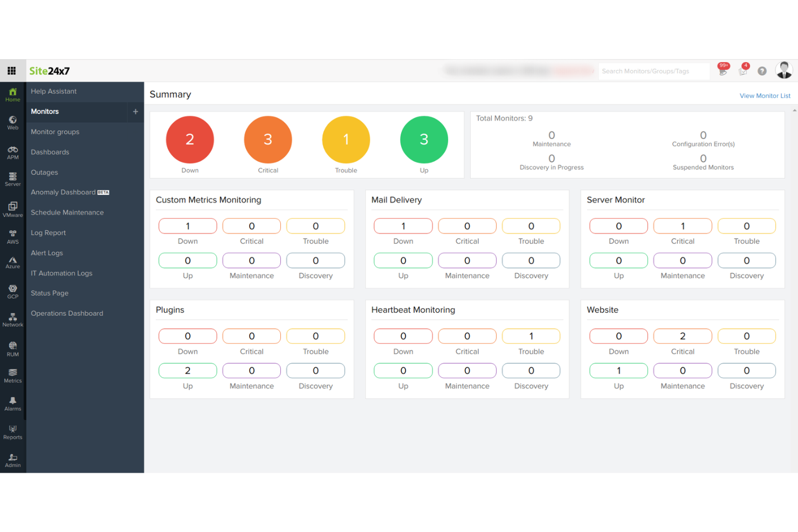Select the Reports sidebar icon
The height and width of the screenshot is (532, 798).
click(x=12, y=432)
